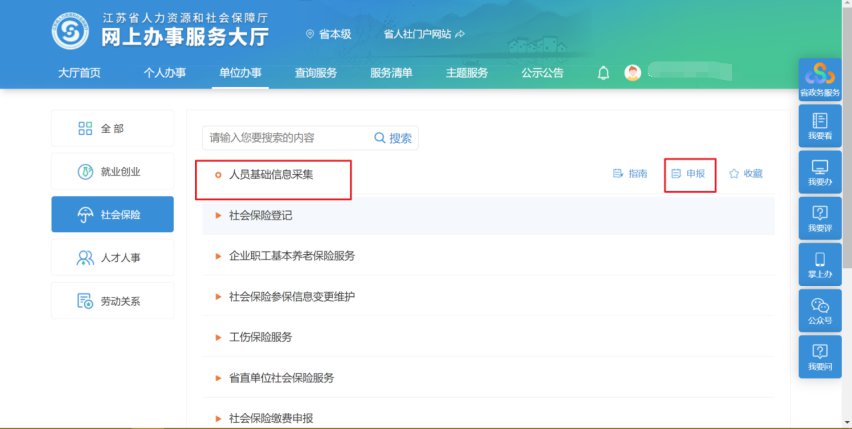Click the search content input field

pyautogui.click(x=285, y=138)
